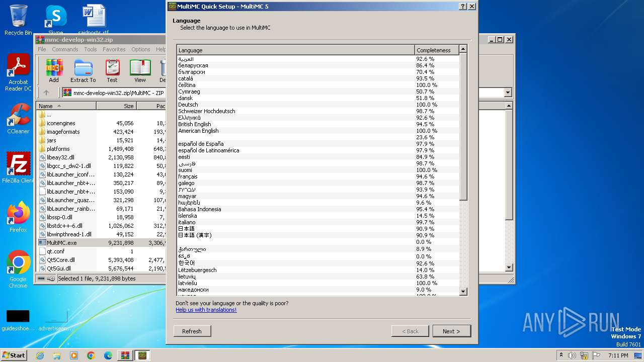Viewport: 644px width, 362px height.
Task: Sort by Language column header
Action: click(296, 50)
